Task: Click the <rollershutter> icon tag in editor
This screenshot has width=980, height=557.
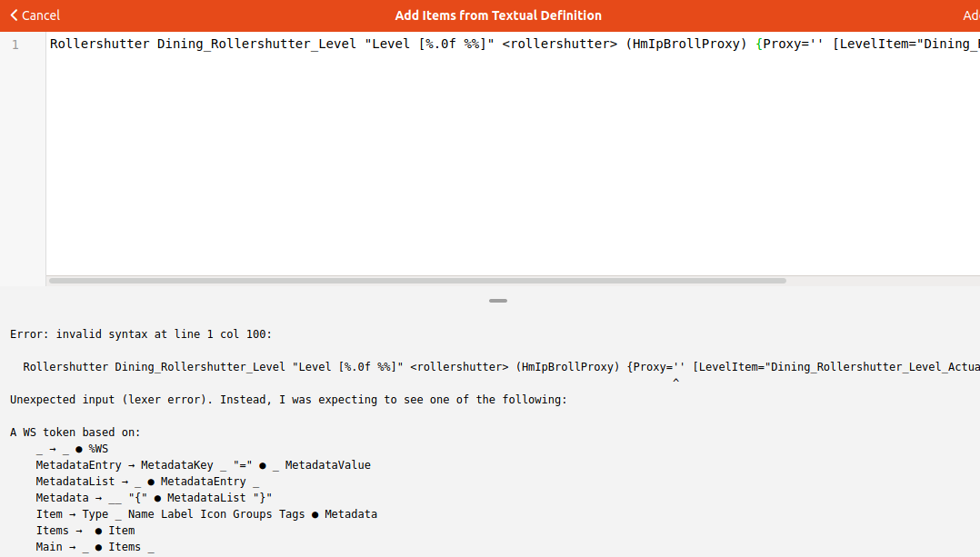Action: pos(560,44)
